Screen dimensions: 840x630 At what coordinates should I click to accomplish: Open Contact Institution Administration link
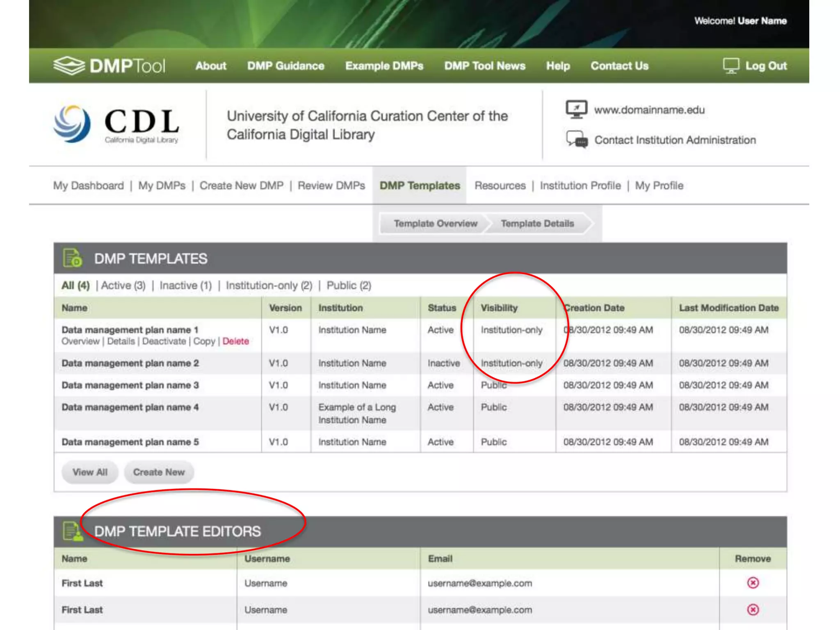(675, 140)
